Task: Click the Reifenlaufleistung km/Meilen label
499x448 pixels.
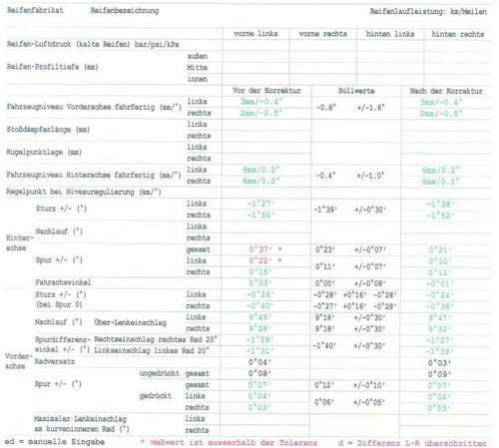Action: point(428,12)
